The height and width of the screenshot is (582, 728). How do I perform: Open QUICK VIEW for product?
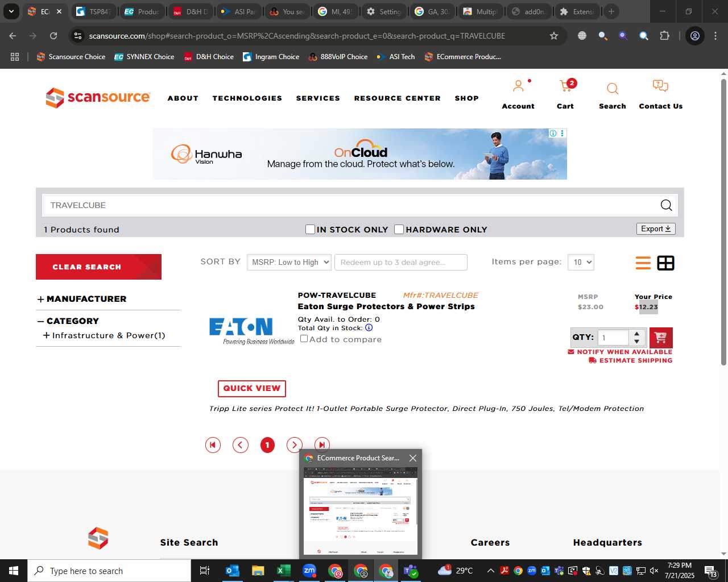(252, 388)
